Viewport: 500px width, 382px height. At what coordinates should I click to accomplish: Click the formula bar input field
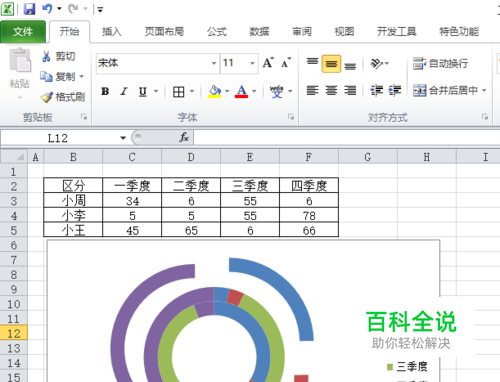(x=347, y=138)
